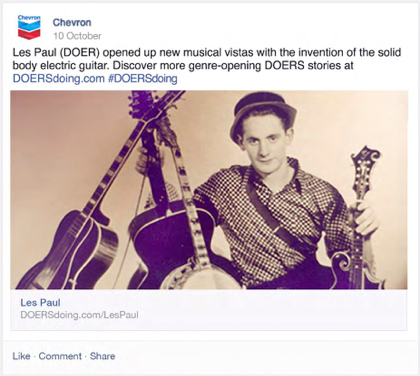Screen dimensions: 420x376
Task: Like the Chevron post
Action: click(21, 356)
